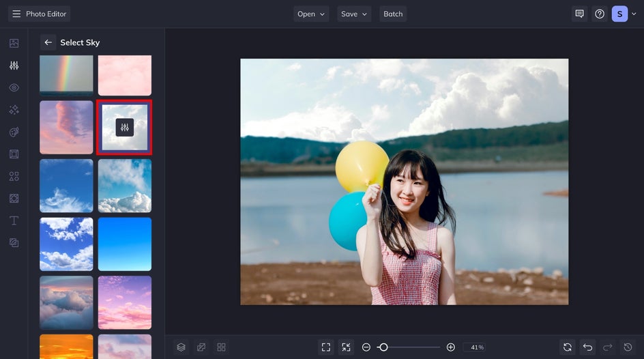Expand the account menu chevron
Screen dimensions: 644x359
click(634, 14)
